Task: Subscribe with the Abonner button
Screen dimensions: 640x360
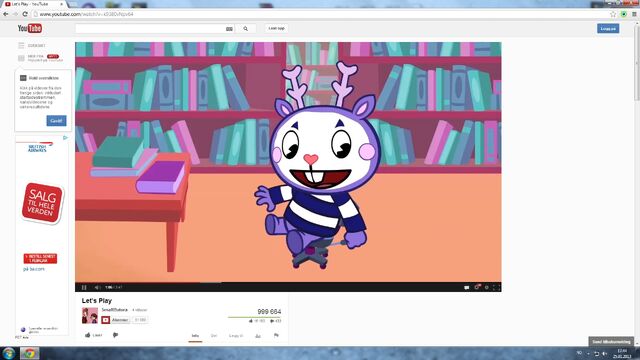Action: point(116,320)
